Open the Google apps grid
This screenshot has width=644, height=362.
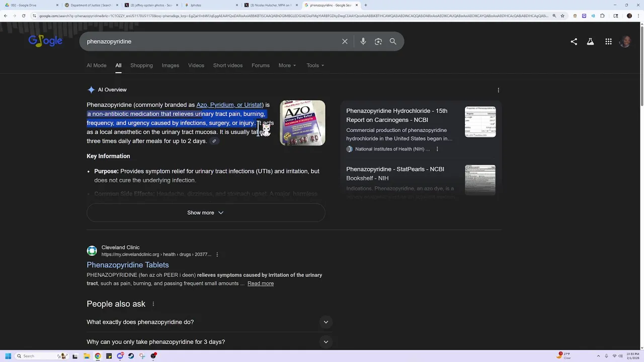point(608,42)
